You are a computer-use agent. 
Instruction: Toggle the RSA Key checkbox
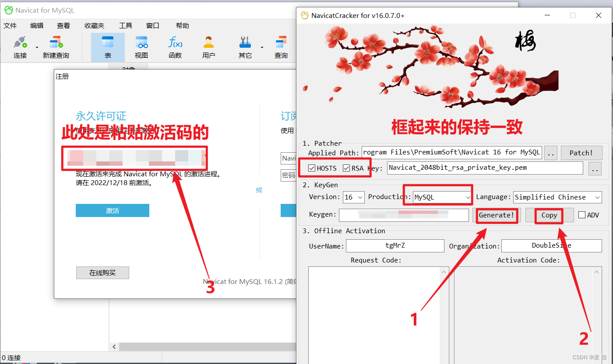pos(346,168)
